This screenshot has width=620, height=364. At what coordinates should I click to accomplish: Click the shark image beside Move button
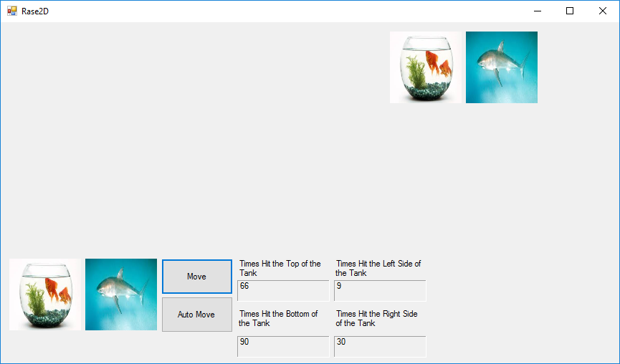[121, 294]
